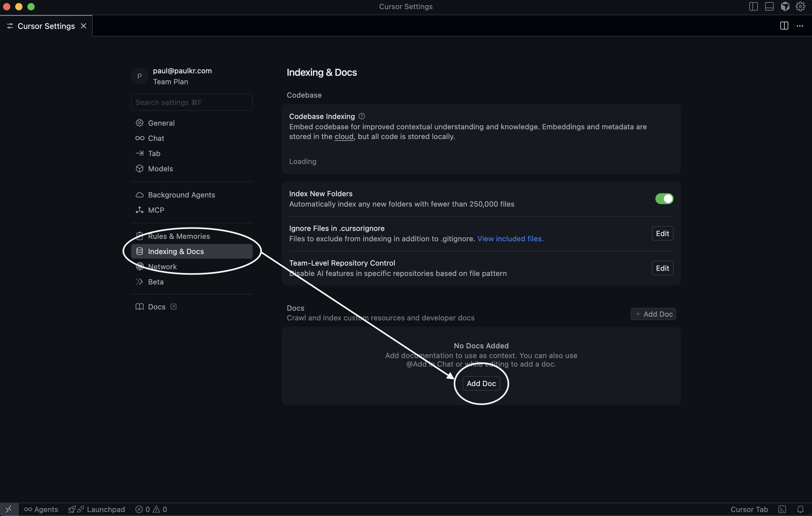The image size is (812, 516).
Task: Click the Add Doc button under No Docs Added
Action: click(481, 383)
